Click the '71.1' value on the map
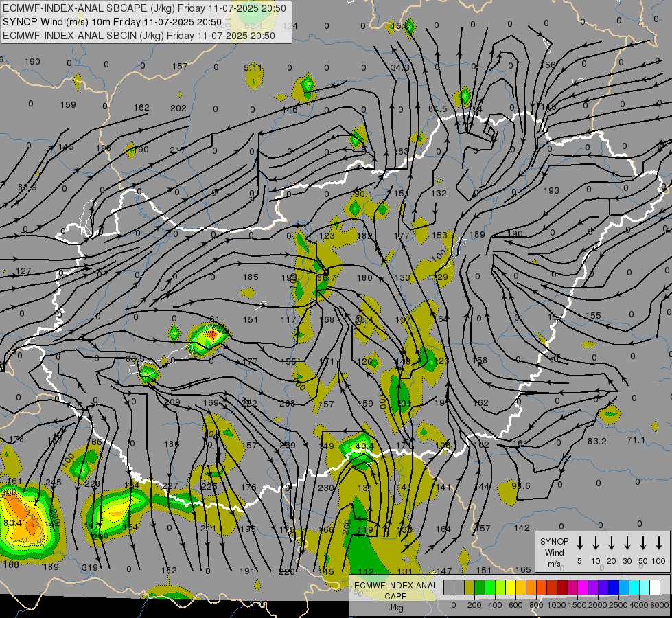The height and width of the screenshot is (618, 672). coord(636,440)
